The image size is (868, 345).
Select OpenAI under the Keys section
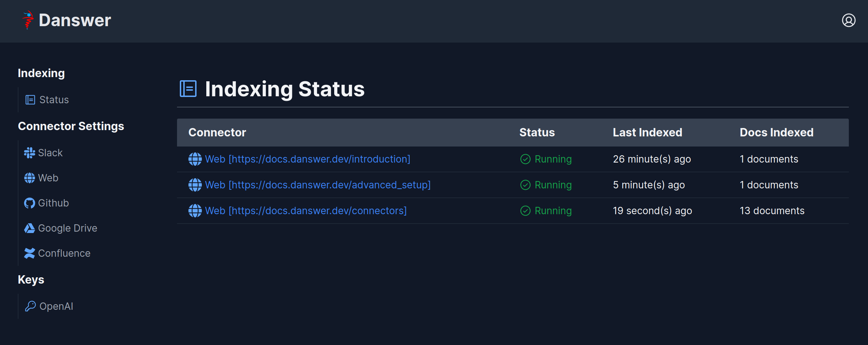click(x=56, y=306)
